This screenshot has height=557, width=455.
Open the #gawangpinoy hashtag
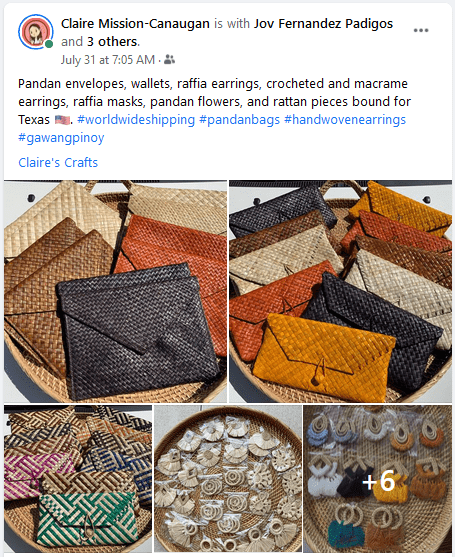pos(61,137)
